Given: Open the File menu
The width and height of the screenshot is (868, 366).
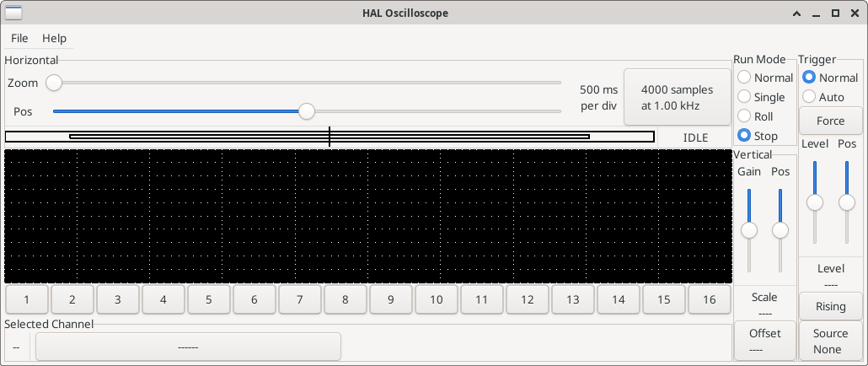Looking at the screenshot, I should click(19, 38).
